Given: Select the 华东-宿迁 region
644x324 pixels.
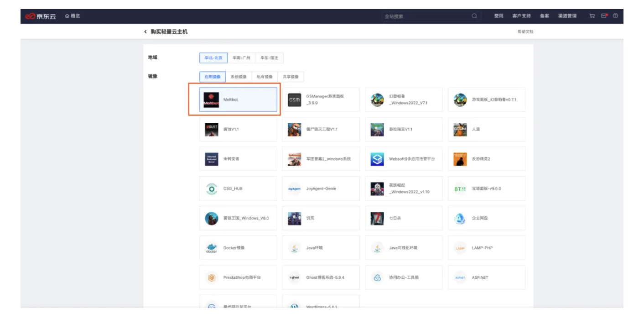Looking at the screenshot, I should pyautogui.click(x=270, y=58).
